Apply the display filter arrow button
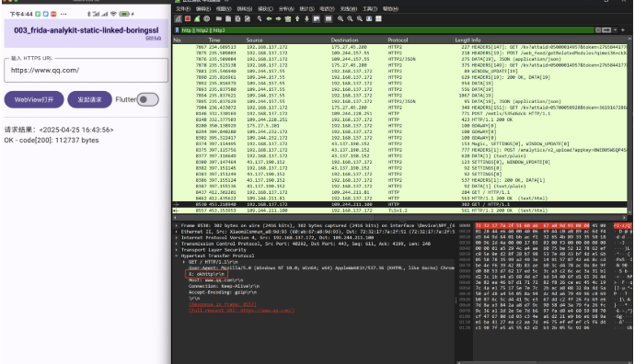This screenshot has width=635, height=364. point(606,30)
